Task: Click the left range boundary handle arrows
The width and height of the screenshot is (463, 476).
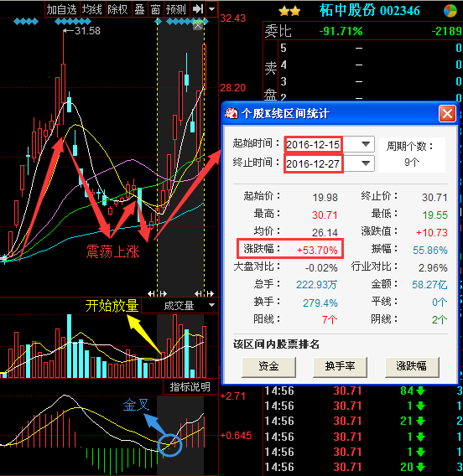Action: click(157, 293)
